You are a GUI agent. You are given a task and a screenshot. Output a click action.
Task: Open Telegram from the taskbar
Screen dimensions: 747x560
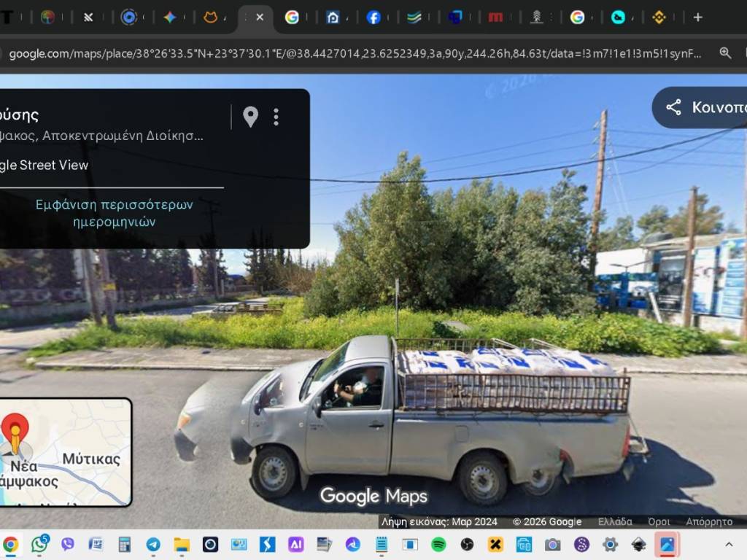pos(153,544)
